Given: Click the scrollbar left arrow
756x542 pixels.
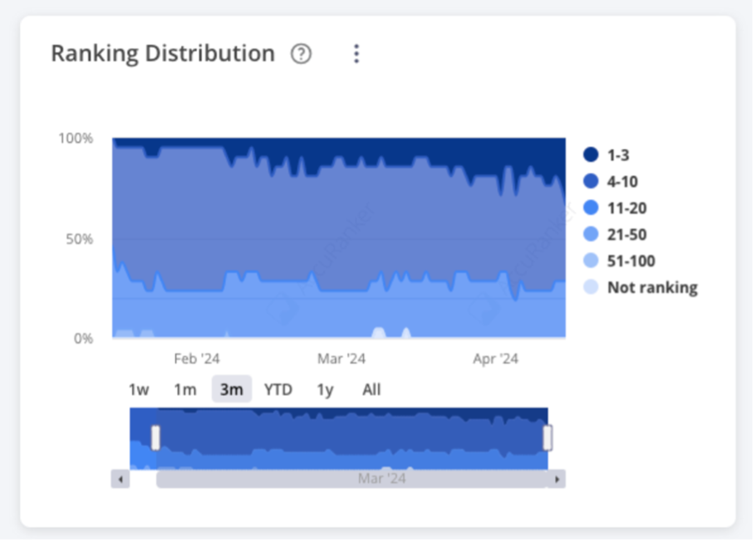Looking at the screenshot, I should (120, 479).
